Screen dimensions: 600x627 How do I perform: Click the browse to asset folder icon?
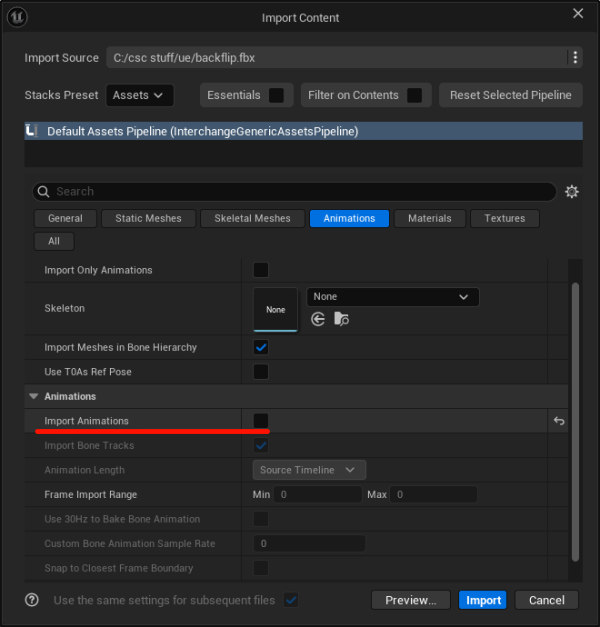pyautogui.click(x=342, y=319)
